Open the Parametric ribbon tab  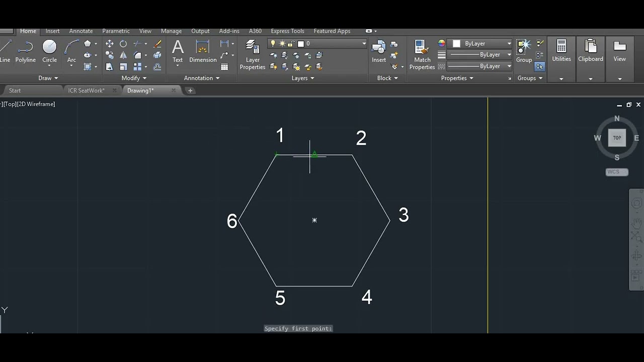coord(116,31)
